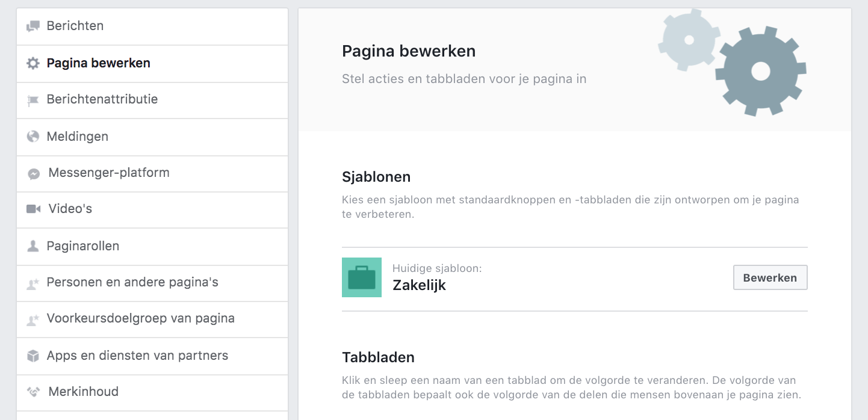Click the Pagina bewerken gear icon
The image size is (868, 420).
tap(34, 63)
